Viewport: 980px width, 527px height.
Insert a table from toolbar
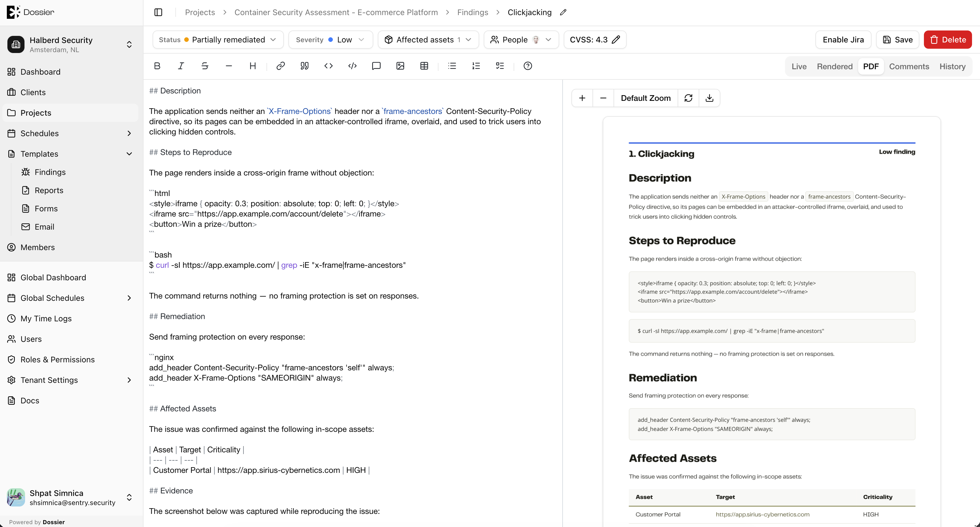[x=424, y=66]
